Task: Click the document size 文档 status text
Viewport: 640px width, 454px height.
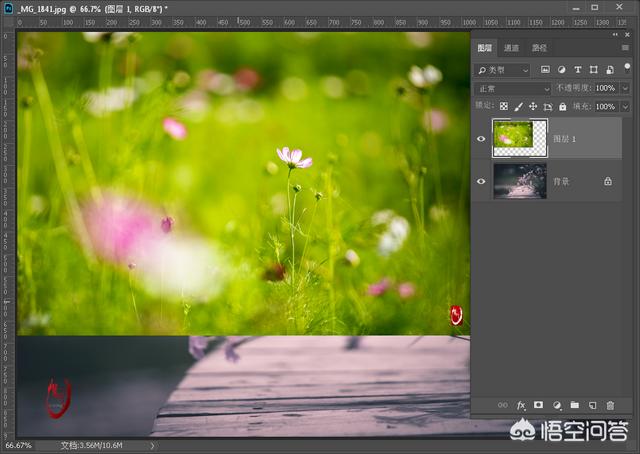Action: coord(91,445)
